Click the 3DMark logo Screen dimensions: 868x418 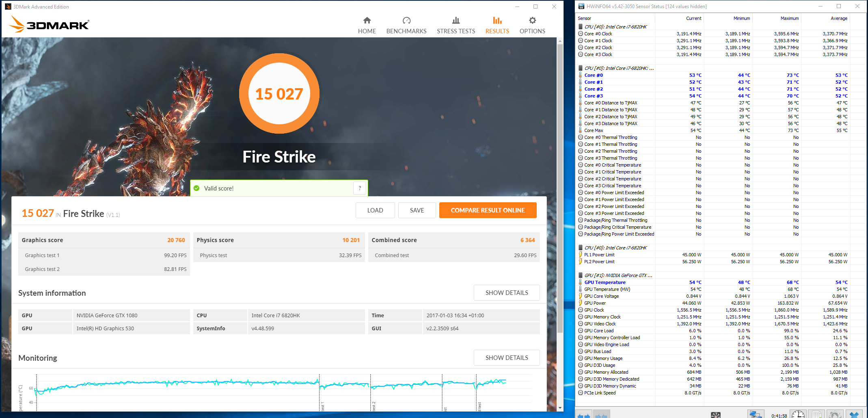pyautogui.click(x=49, y=24)
